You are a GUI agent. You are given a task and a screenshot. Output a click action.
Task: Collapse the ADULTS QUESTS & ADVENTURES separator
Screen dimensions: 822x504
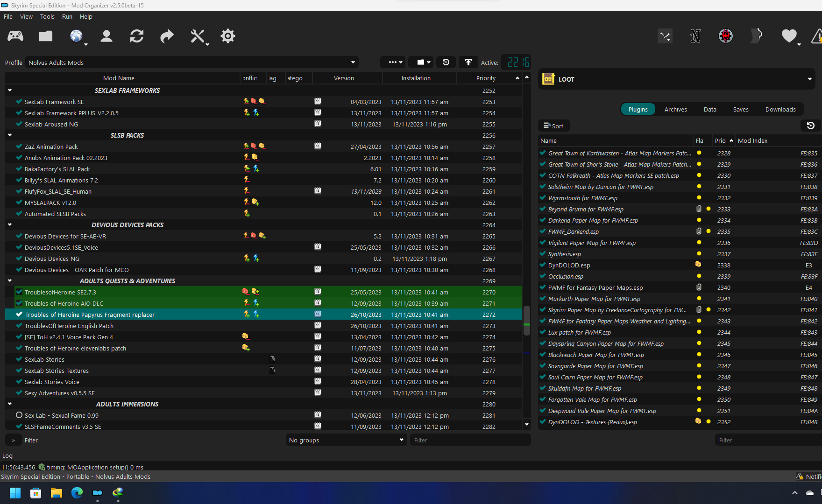[x=10, y=280]
